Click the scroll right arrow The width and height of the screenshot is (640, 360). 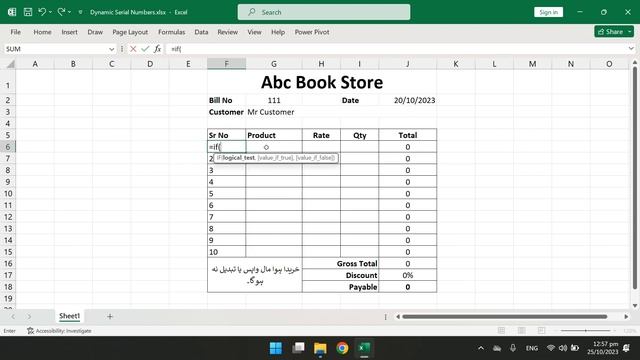(x=626, y=316)
